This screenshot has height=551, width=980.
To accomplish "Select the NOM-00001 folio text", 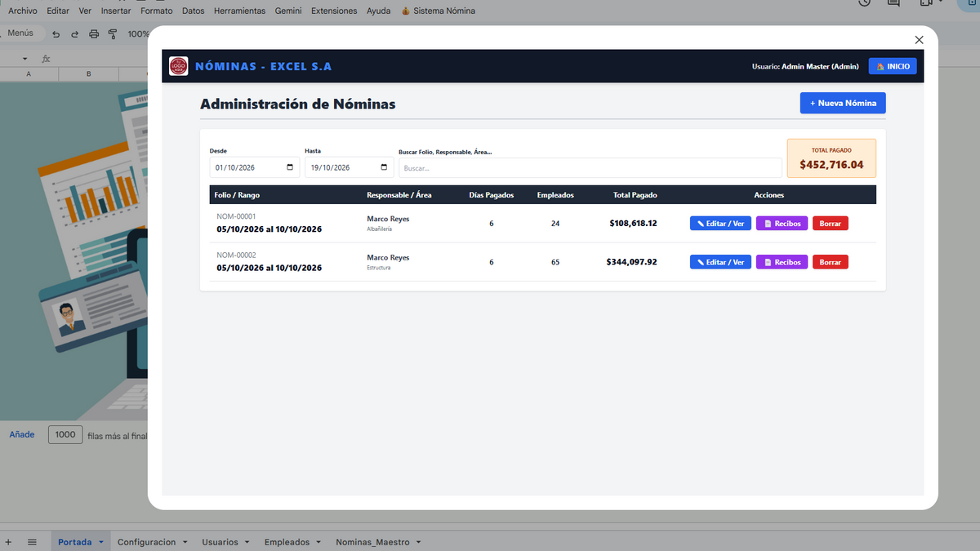I will pyautogui.click(x=236, y=216).
